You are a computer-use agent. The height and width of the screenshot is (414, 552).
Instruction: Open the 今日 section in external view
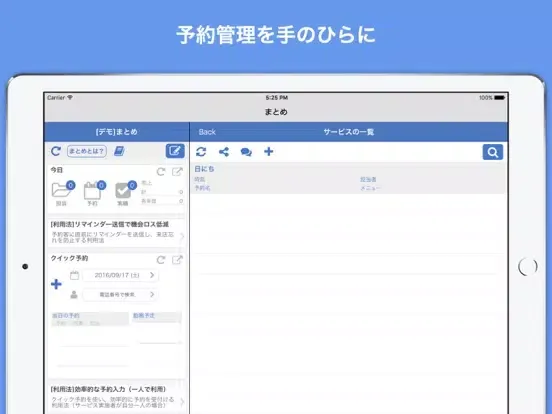pyautogui.click(x=177, y=171)
